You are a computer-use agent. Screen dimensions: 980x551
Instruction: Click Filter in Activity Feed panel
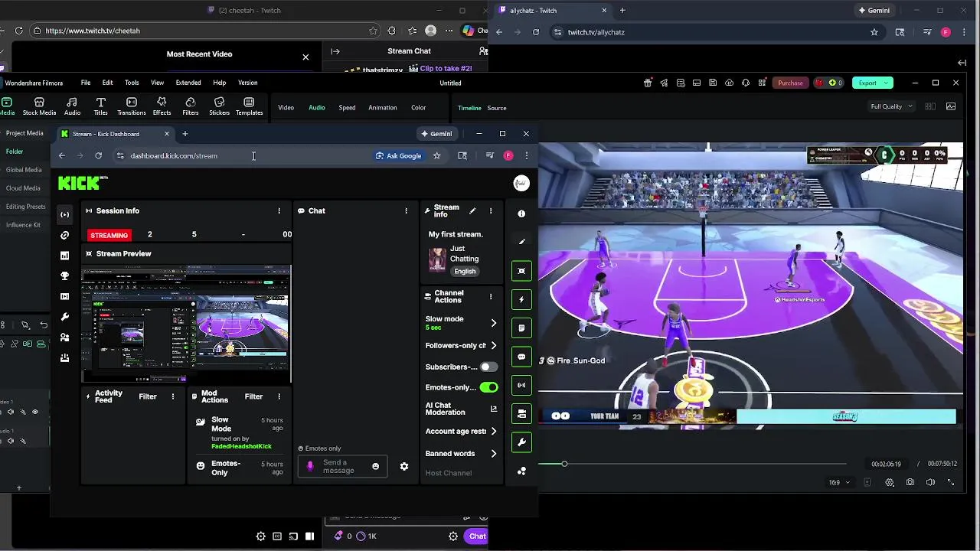pos(148,396)
